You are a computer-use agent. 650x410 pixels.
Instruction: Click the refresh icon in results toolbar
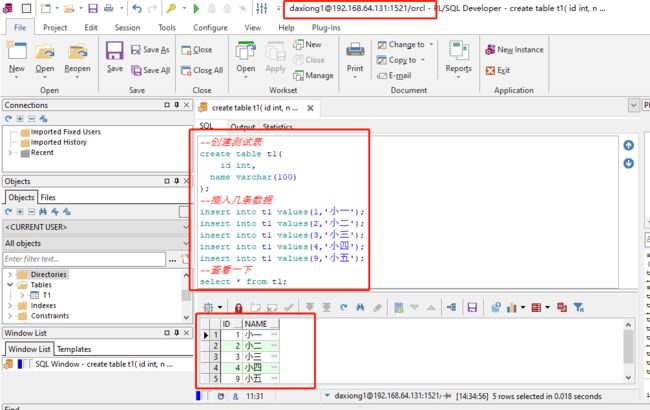[344, 307]
